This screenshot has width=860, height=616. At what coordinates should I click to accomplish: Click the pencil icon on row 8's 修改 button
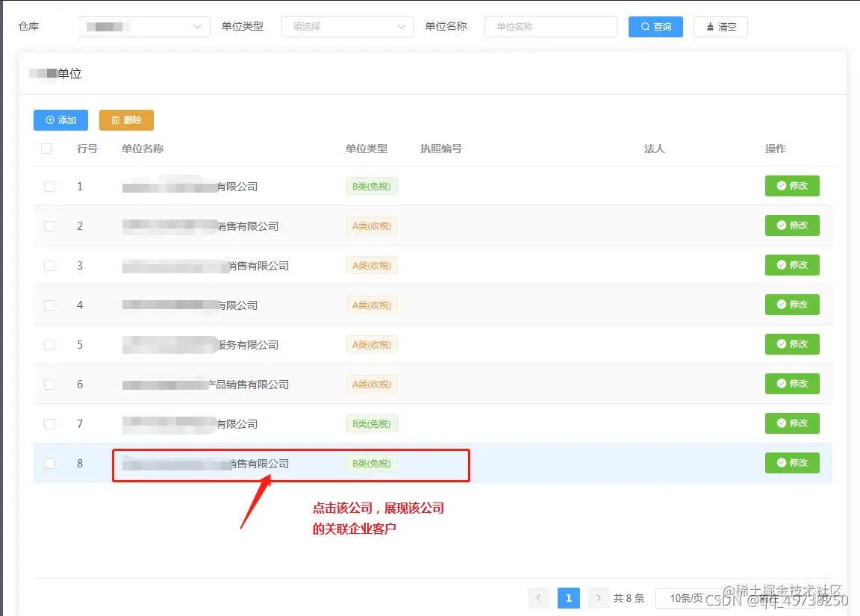pos(782,462)
